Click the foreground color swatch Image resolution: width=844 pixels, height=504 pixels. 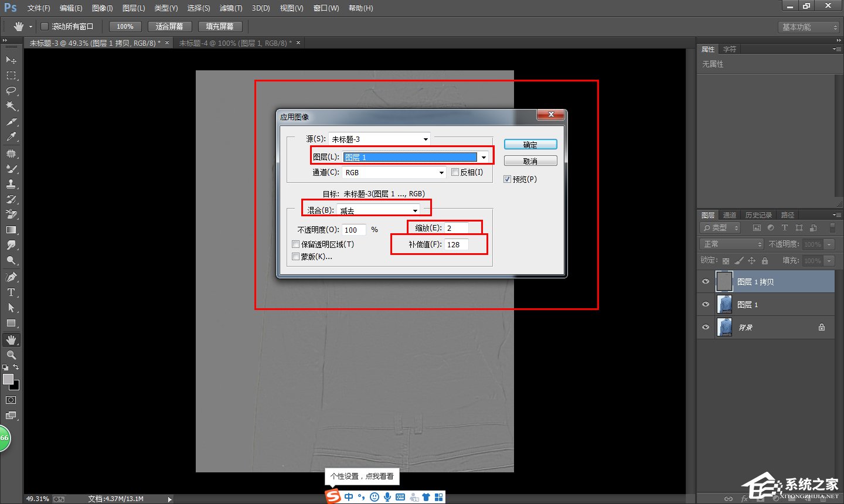click(8, 379)
